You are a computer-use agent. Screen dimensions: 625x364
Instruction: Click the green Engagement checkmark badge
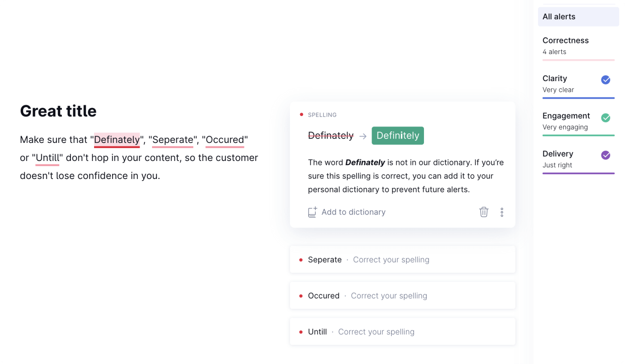coord(606,118)
